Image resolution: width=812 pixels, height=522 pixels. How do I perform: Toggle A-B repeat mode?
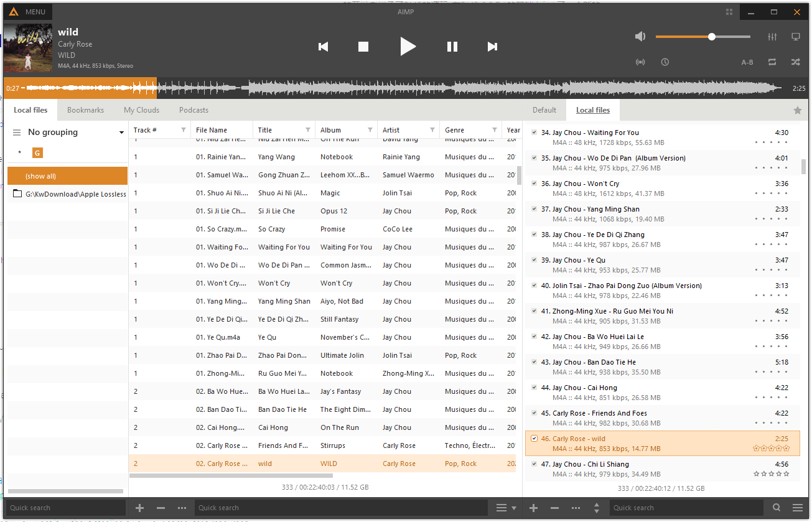tap(747, 62)
